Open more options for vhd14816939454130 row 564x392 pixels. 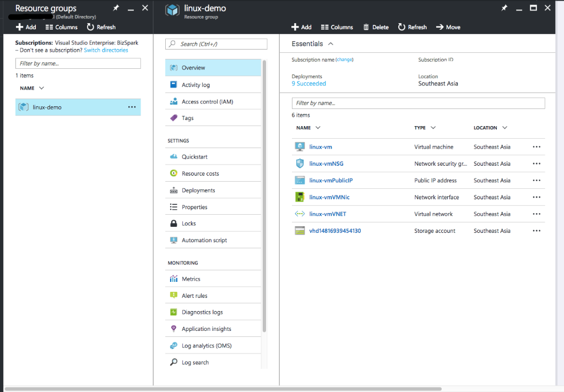[x=536, y=231]
